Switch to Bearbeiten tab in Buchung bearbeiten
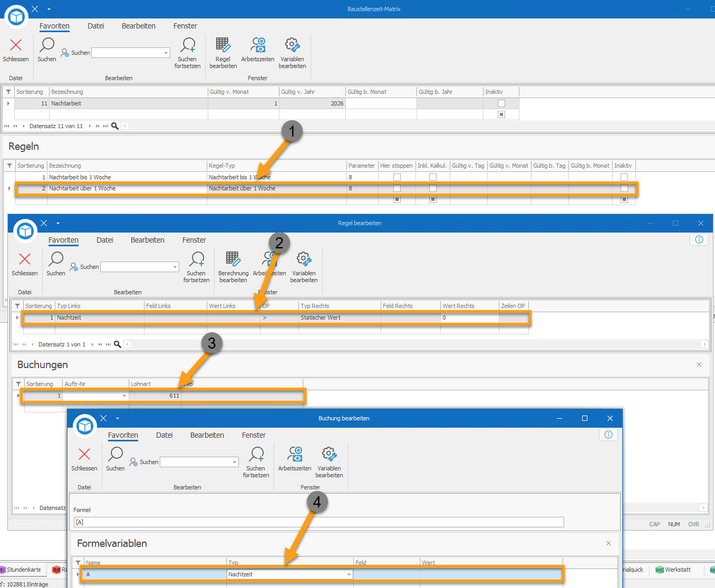Screen dimensions: 715x588 coord(207,435)
